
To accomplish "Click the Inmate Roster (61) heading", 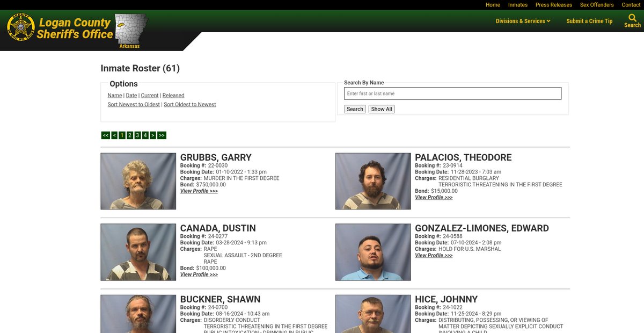I will pyautogui.click(x=140, y=68).
